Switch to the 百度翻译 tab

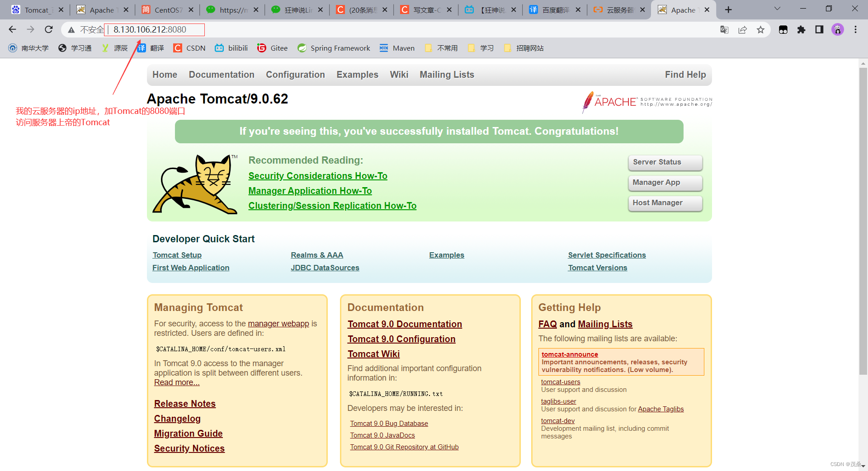click(x=554, y=9)
